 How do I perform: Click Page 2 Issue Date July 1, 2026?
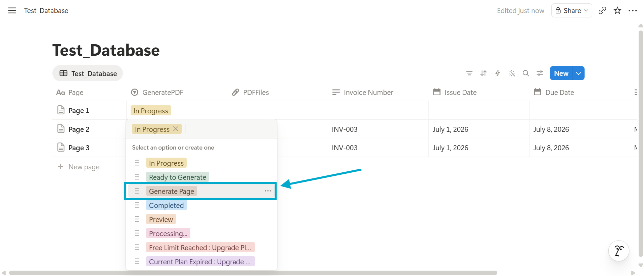click(x=450, y=129)
